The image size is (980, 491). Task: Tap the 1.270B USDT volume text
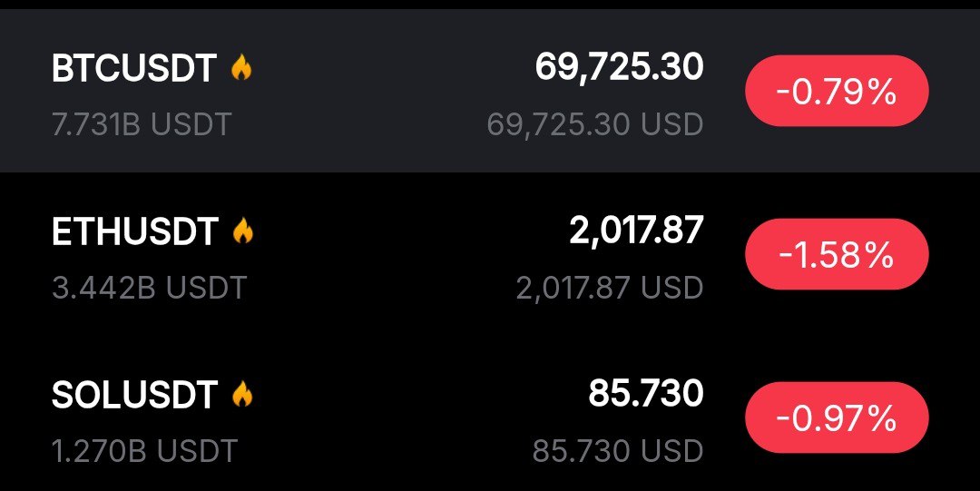(144, 450)
